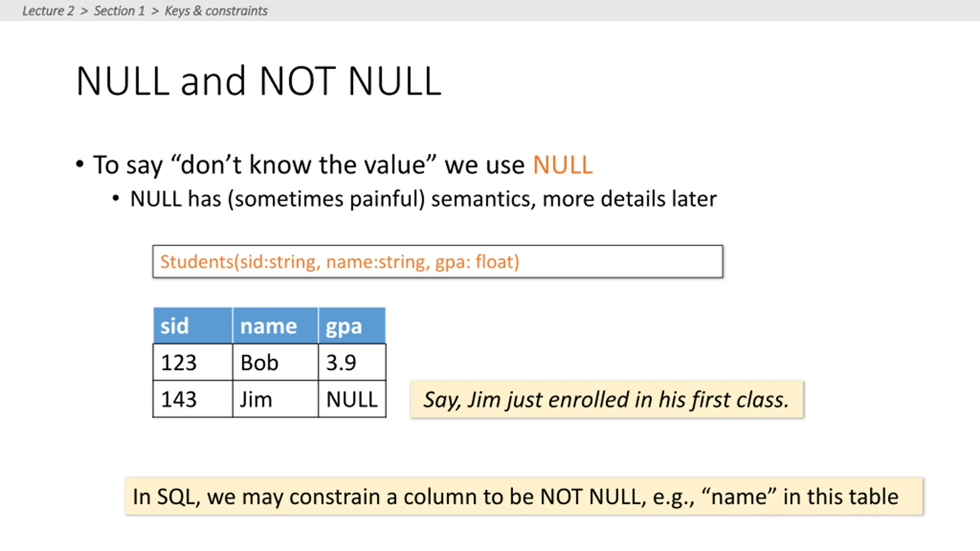
Task: Click the 'Jim' table cell
Action: 275,399
